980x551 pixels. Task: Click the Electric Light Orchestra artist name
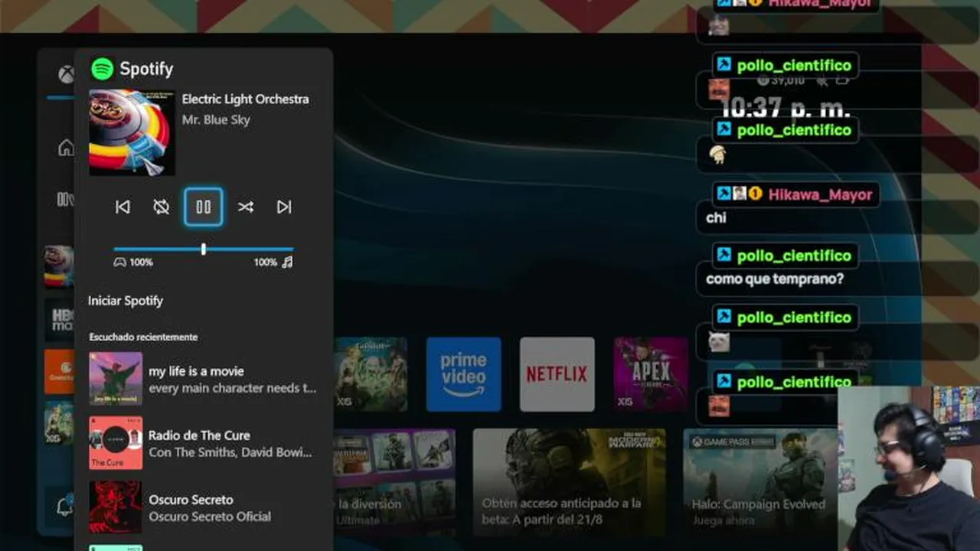[x=246, y=99]
